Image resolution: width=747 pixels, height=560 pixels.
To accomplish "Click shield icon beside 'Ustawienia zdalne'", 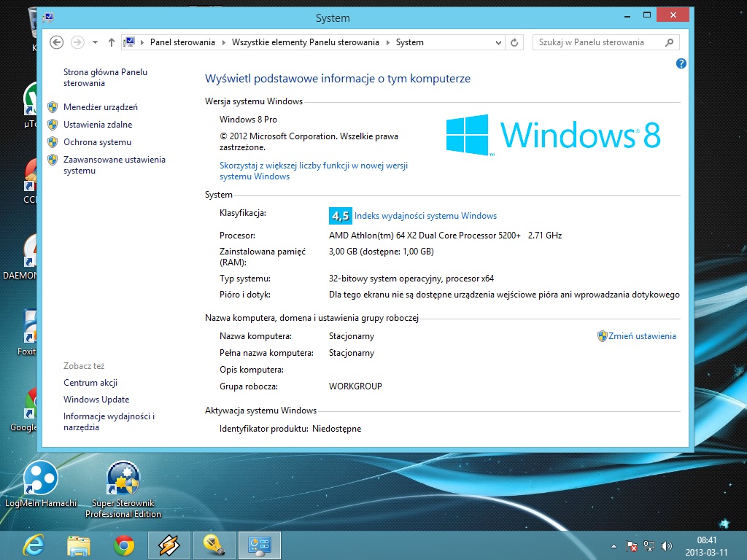I will pos(53,125).
